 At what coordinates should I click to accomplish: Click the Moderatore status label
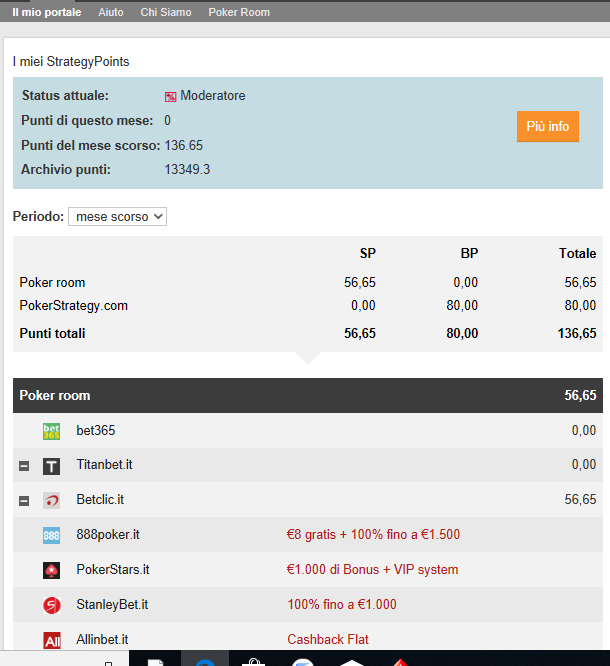213,96
